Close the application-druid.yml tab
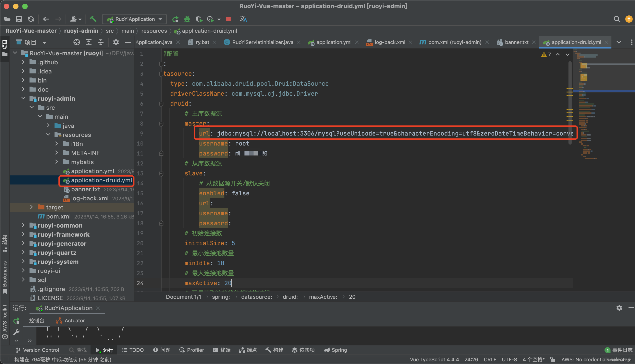The height and width of the screenshot is (364, 635). point(606,42)
